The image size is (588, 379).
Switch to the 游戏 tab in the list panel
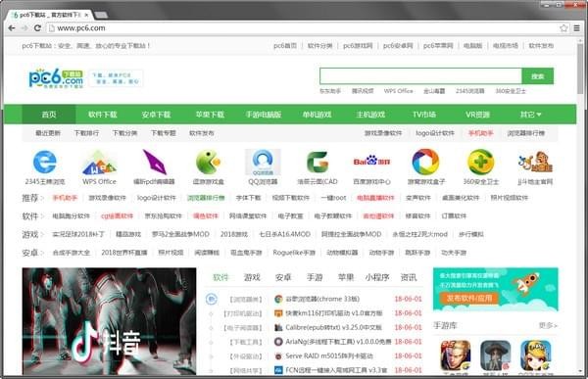click(252, 277)
